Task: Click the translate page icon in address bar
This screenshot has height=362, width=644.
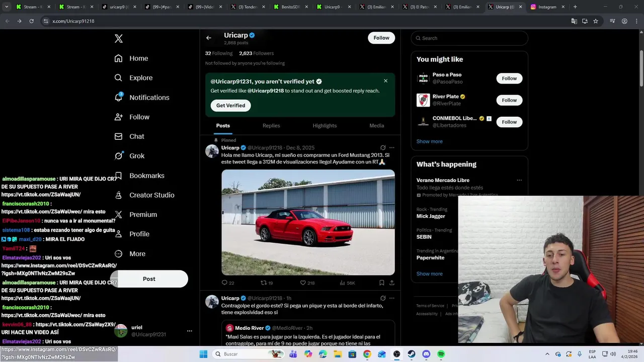Action: click(574, 21)
